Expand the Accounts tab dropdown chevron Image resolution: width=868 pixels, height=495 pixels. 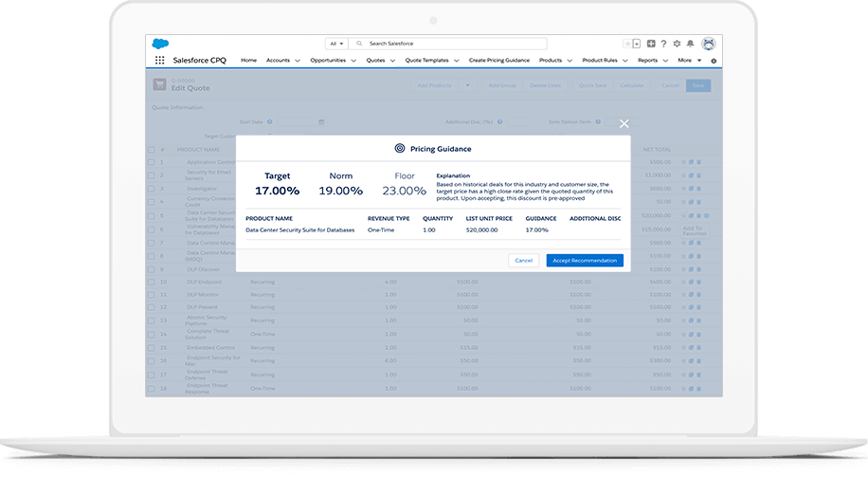pos(298,61)
